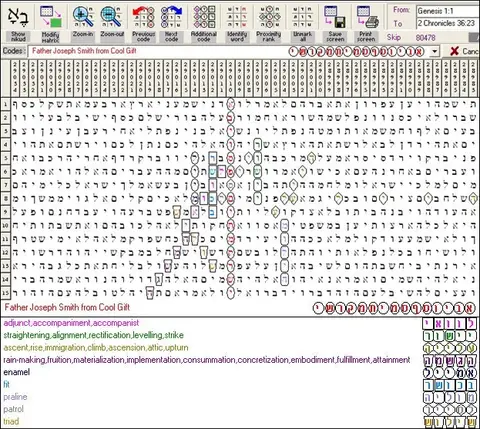Select the 'adjunct,accompaniment,accompanist' result line

pos(71,323)
